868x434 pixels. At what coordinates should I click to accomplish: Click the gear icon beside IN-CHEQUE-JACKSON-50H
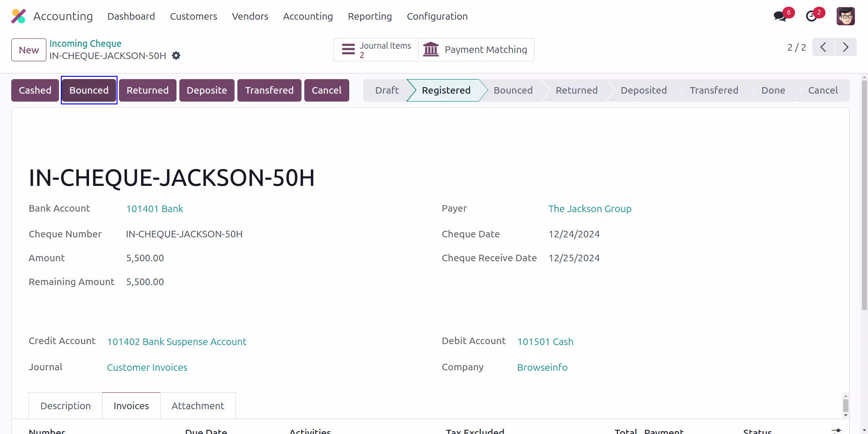point(176,56)
